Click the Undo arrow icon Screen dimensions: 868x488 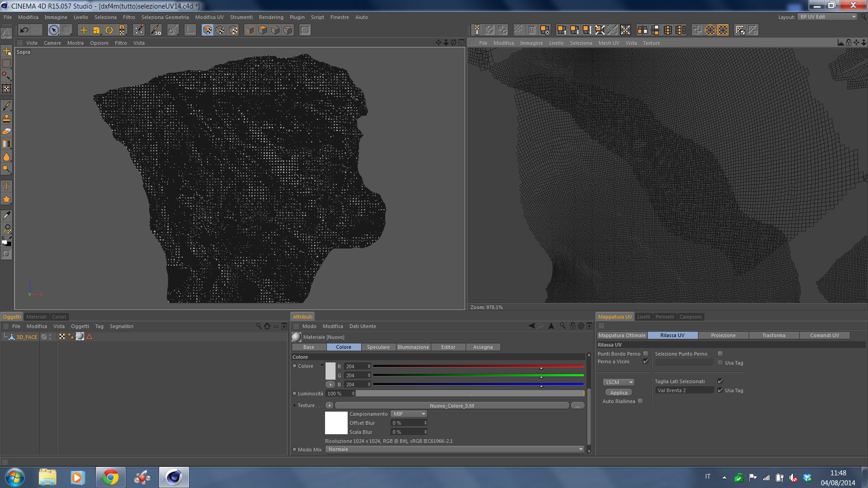[x=24, y=30]
